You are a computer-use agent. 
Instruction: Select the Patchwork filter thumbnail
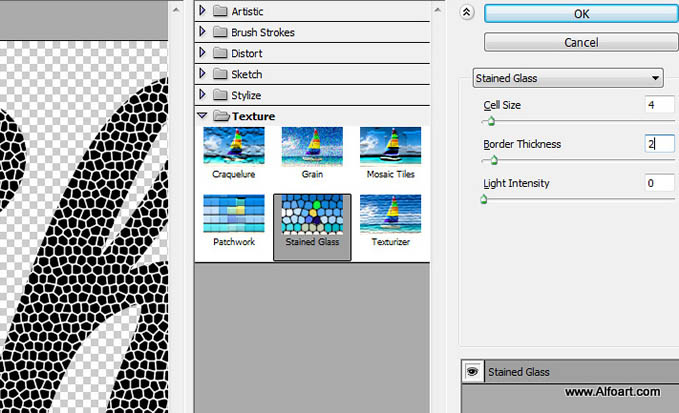click(233, 220)
